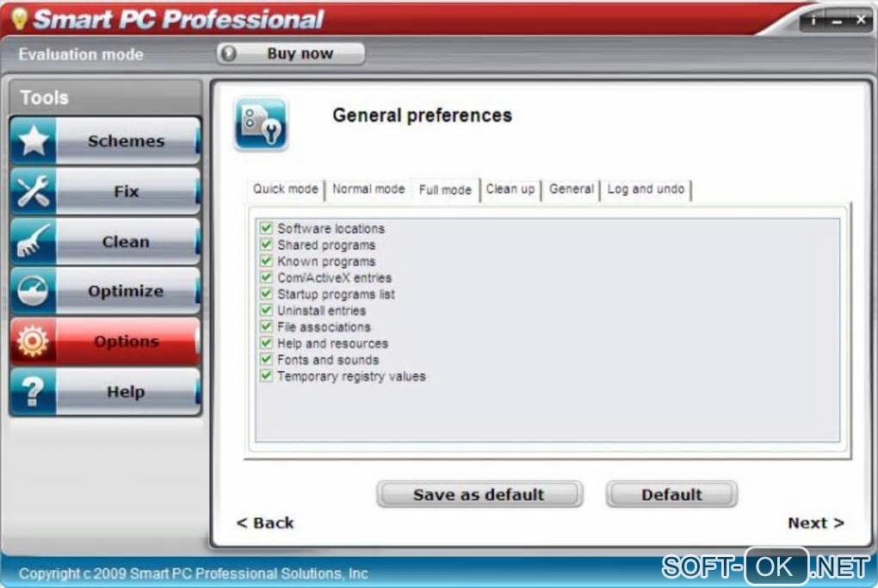This screenshot has width=878, height=588.
Task: Click the General preferences header icon
Action: tap(261, 124)
